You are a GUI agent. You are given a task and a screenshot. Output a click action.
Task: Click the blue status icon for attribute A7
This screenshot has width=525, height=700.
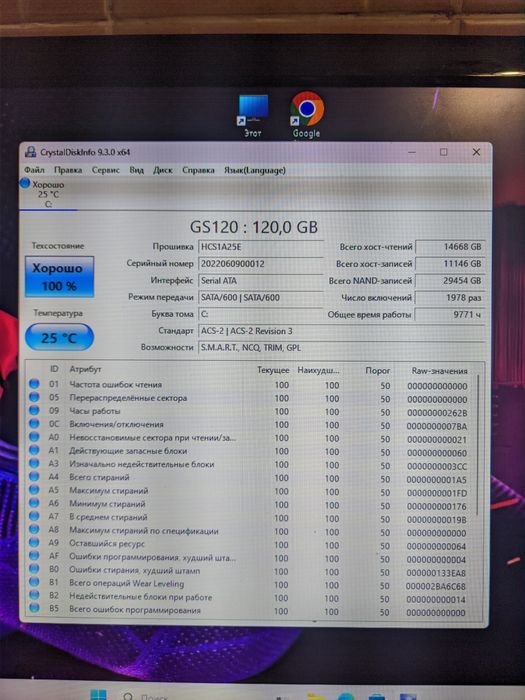[x=34, y=516]
